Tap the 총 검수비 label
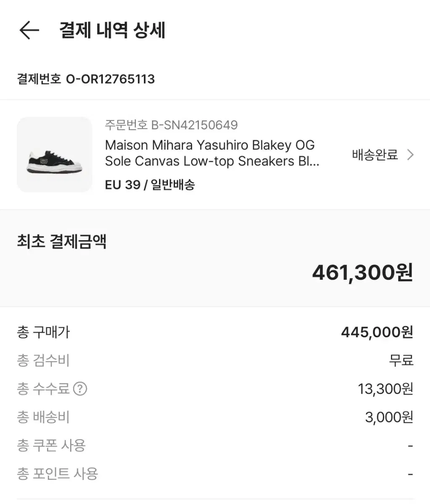This screenshot has height=504, width=430. pos(43,360)
